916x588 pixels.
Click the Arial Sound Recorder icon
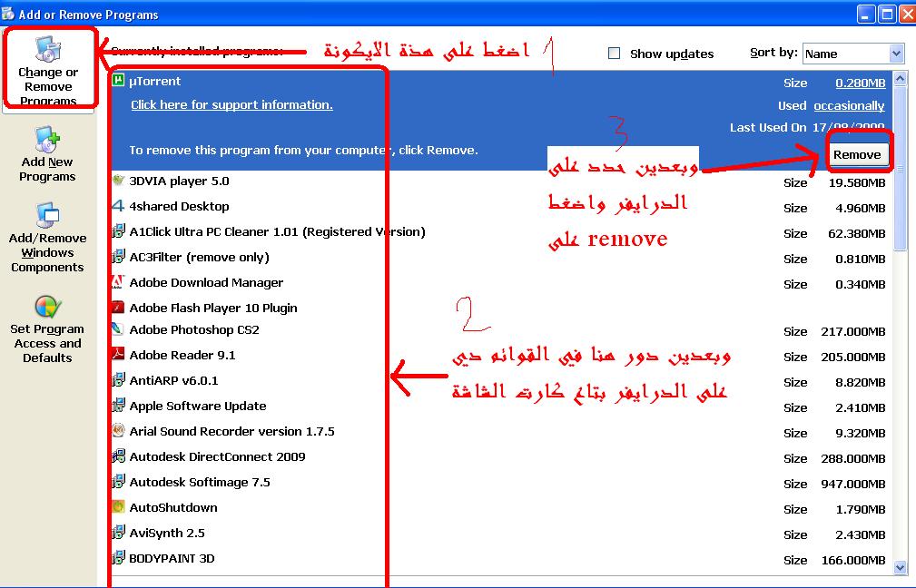tap(118, 431)
